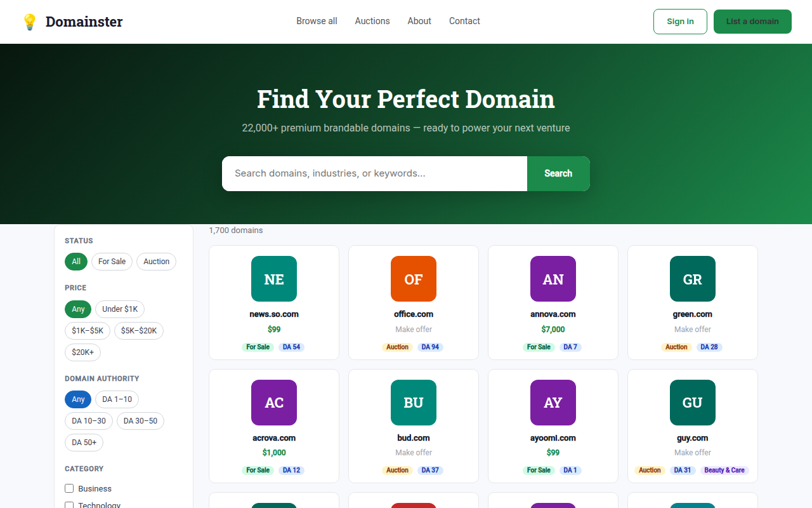Filter by DA 30–50
This screenshot has width=812, height=508.
click(141, 421)
